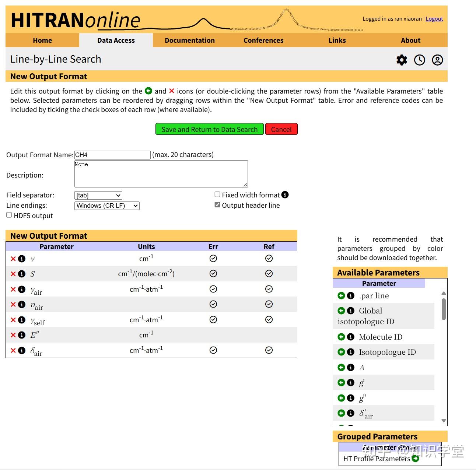Image resolution: width=476 pixels, height=470 pixels.
Task: Open the Conferences menu
Action: click(x=263, y=40)
